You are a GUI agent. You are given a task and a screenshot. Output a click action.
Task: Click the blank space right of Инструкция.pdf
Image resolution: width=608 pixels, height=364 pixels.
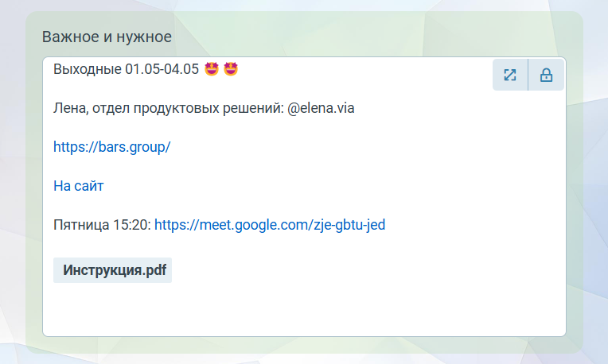(x=358, y=270)
